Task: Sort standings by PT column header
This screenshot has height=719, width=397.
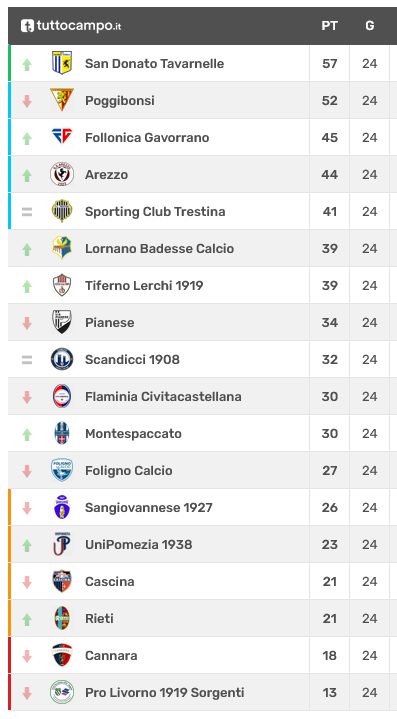Action: (329, 26)
